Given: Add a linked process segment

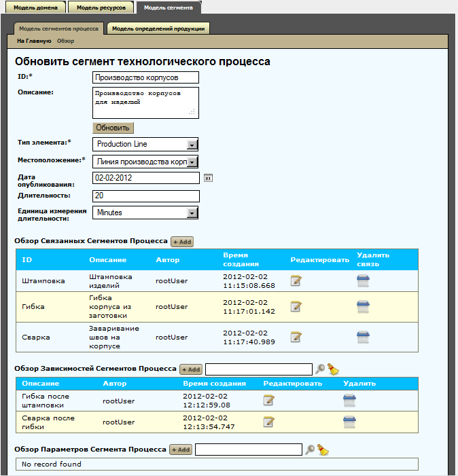Looking at the screenshot, I should tap(182, 242).
